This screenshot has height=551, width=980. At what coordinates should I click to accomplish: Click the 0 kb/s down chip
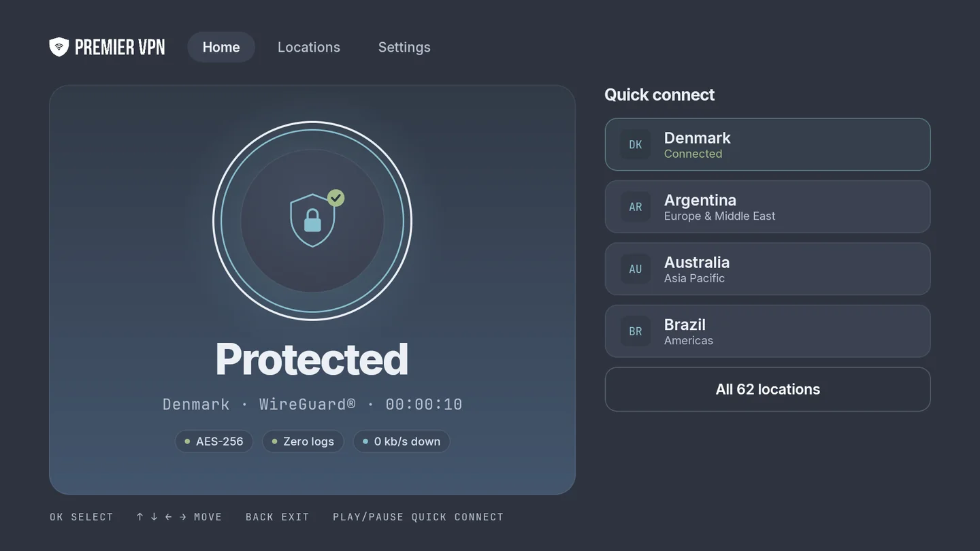point(402,441)
